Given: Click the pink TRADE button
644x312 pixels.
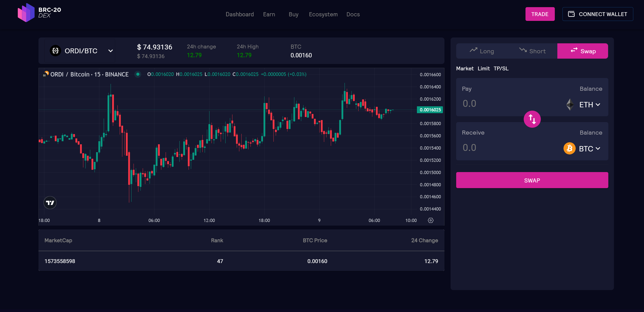Looking at the screenshot, I should (540, 14).
